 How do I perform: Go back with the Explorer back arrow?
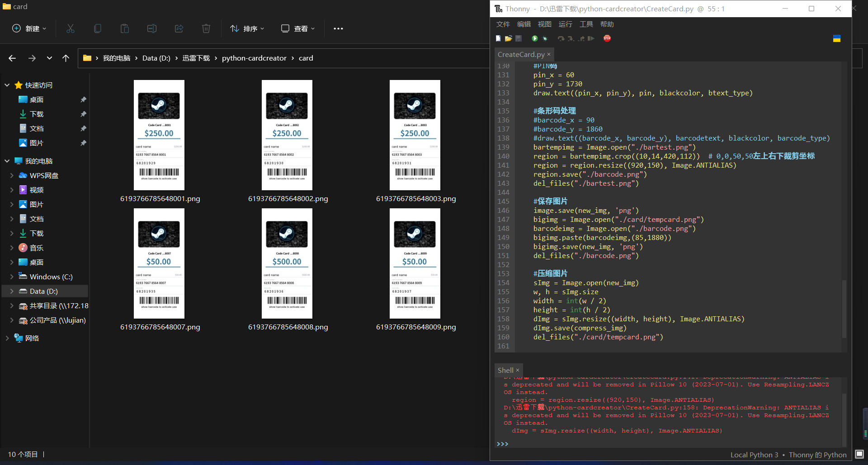pyautogui.click(x=12, y=58)
